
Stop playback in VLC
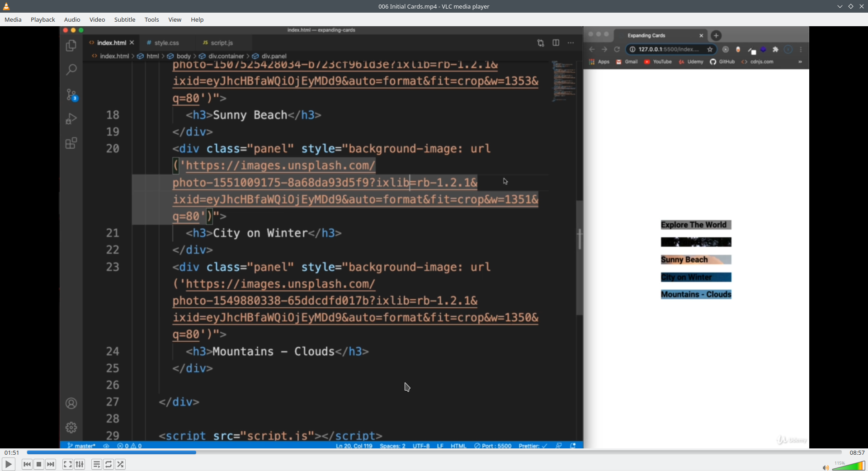click(39, 464)
